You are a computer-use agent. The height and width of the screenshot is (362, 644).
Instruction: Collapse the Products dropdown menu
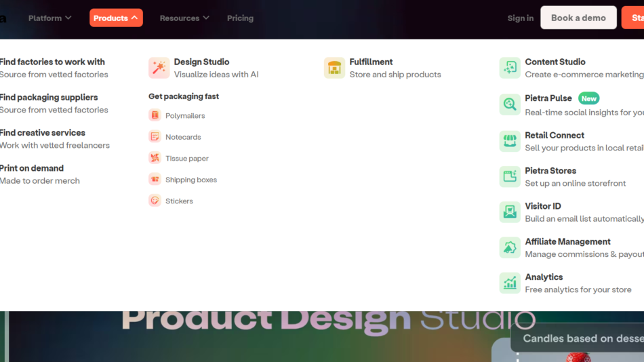coord(116,18)
